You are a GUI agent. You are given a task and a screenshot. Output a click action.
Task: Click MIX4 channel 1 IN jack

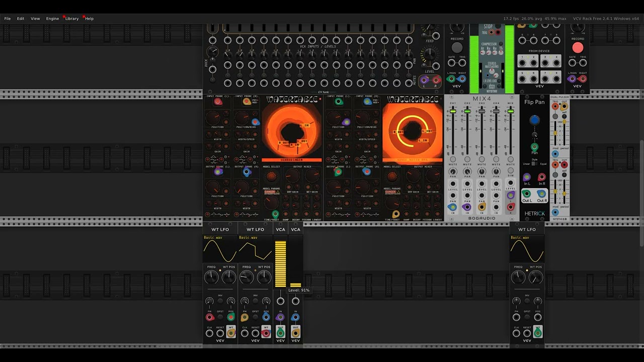453,207
